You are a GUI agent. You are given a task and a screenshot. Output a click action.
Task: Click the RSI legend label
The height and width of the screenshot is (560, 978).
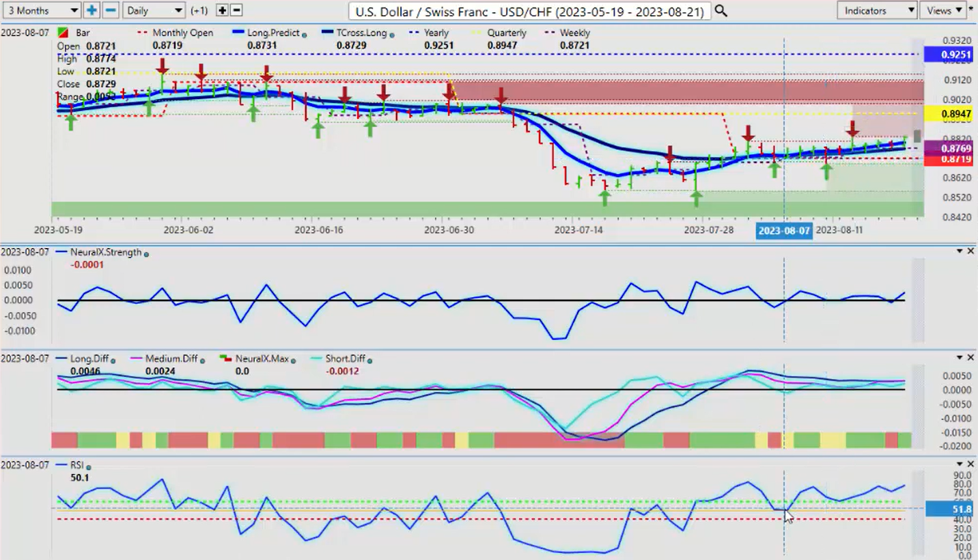(76, 465)
